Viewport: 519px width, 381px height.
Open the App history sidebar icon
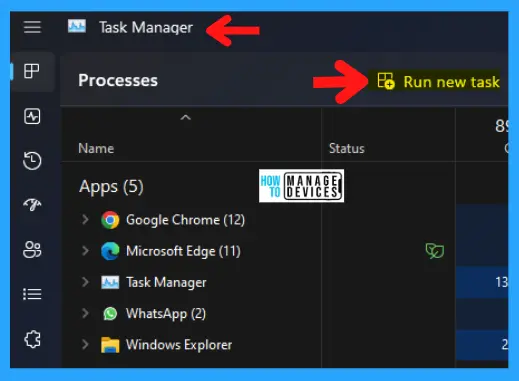coord(32,161)
